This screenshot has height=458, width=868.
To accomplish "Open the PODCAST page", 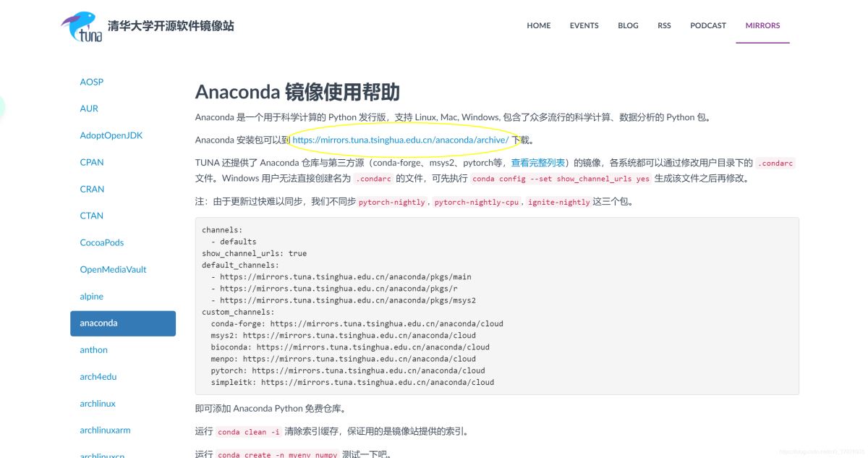I will [x=707, y=25].
